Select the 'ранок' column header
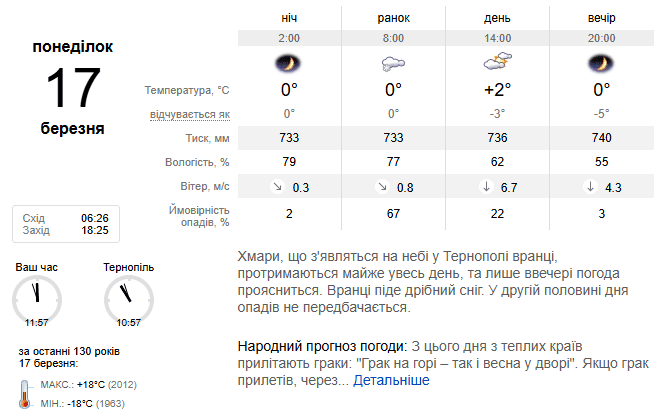Screen dimensions: 667x420 click(x=393, y=18)
